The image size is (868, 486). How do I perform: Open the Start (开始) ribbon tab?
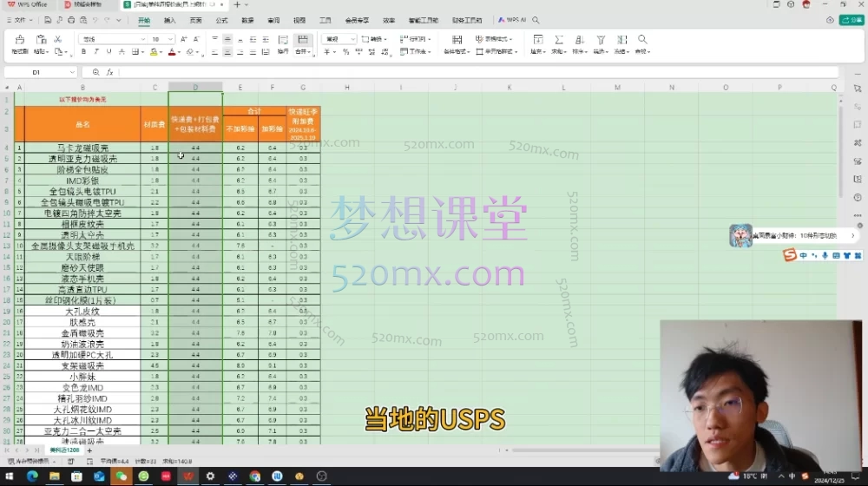pos(144,21)
